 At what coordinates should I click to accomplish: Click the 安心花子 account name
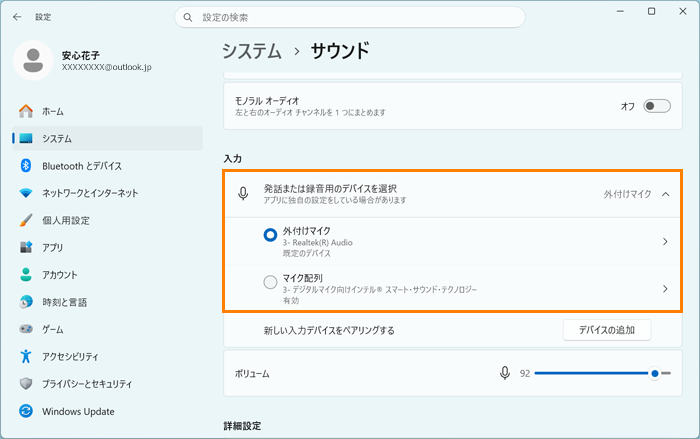click(x=80, y=55)
